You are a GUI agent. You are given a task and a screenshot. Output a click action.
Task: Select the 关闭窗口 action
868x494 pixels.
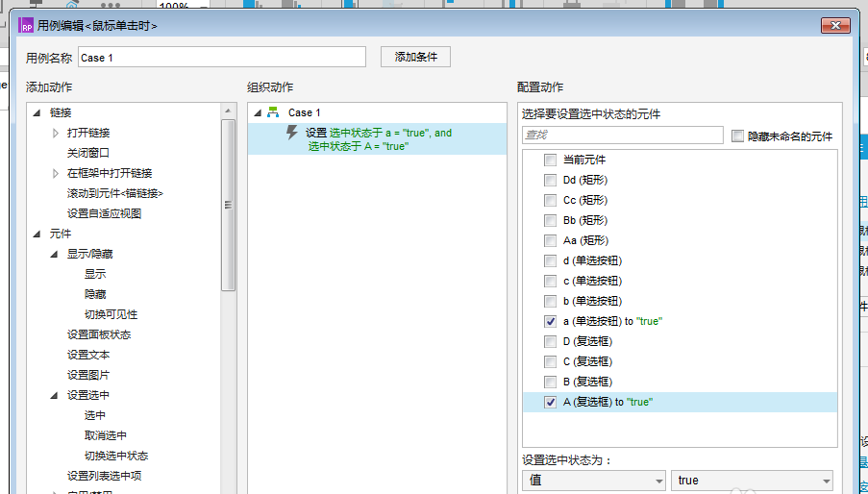click(x=88, y=153)
